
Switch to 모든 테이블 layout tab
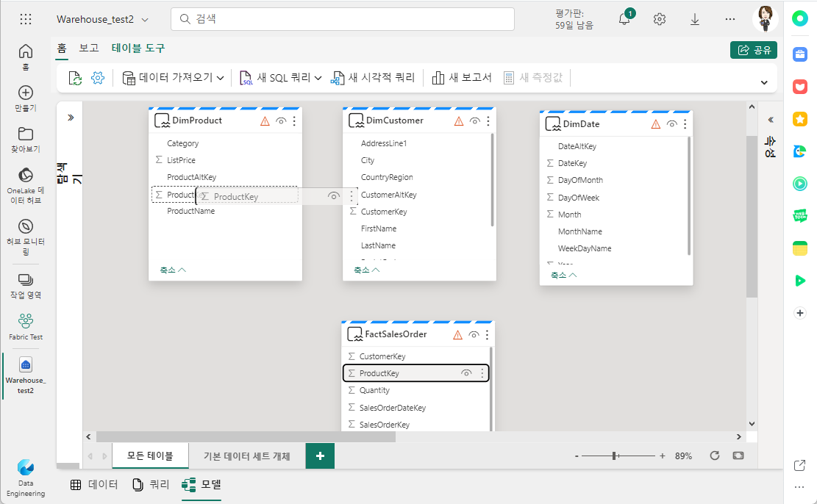coord(150,456)
